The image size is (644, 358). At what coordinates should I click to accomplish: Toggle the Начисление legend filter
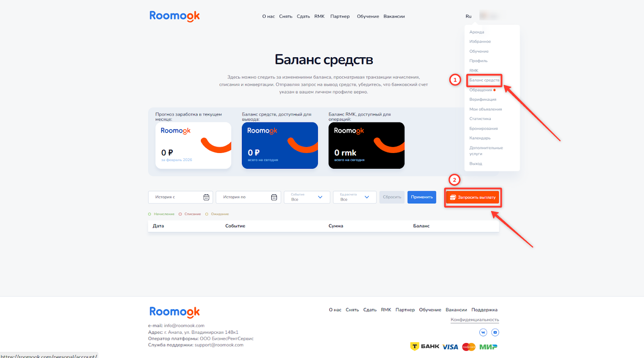(161, 214)
